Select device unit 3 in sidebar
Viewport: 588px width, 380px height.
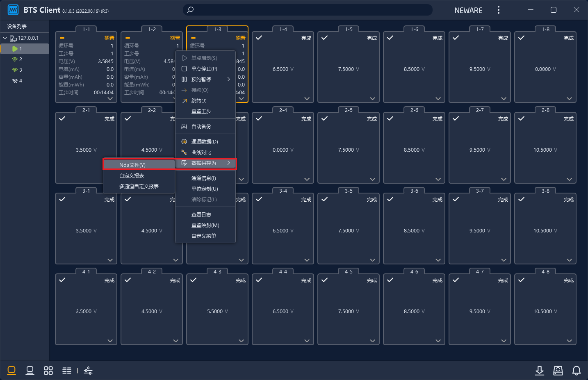tap(21, 70)
